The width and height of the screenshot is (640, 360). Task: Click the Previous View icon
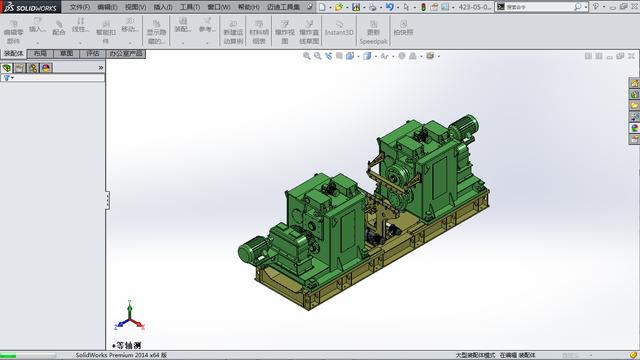pyautogui.click(x=328, y=56)
